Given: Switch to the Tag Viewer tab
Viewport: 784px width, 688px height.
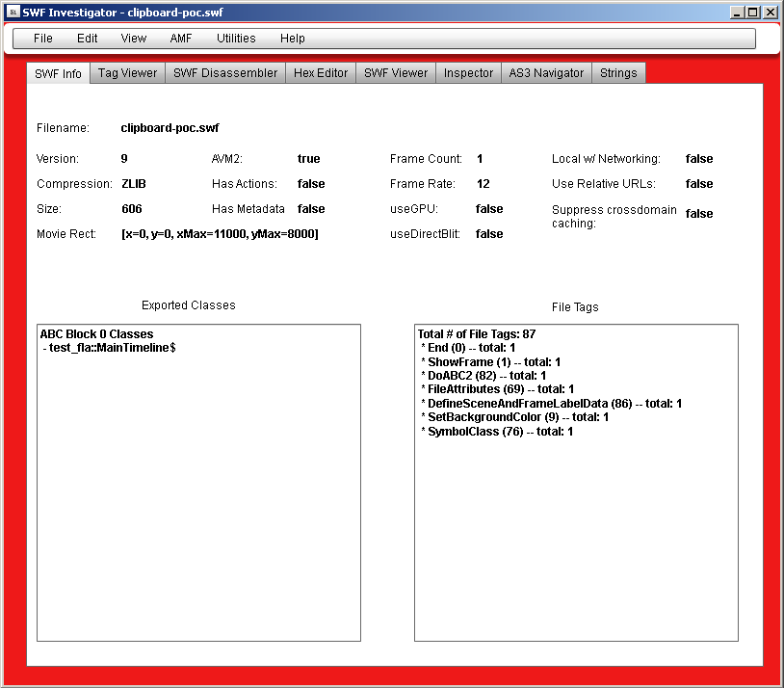Looking at the screenshot, I should point(127,73).
